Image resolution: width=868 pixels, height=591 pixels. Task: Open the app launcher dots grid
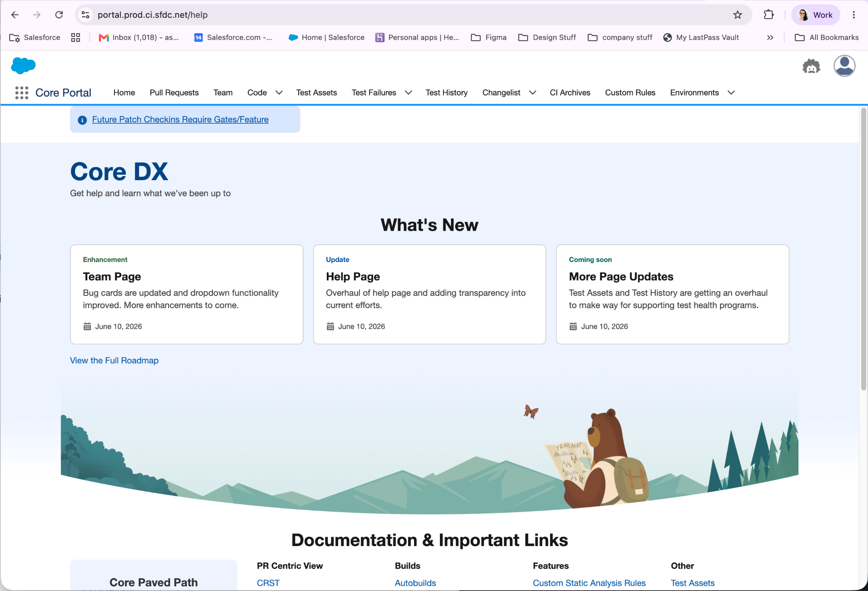tap(22, 92)
